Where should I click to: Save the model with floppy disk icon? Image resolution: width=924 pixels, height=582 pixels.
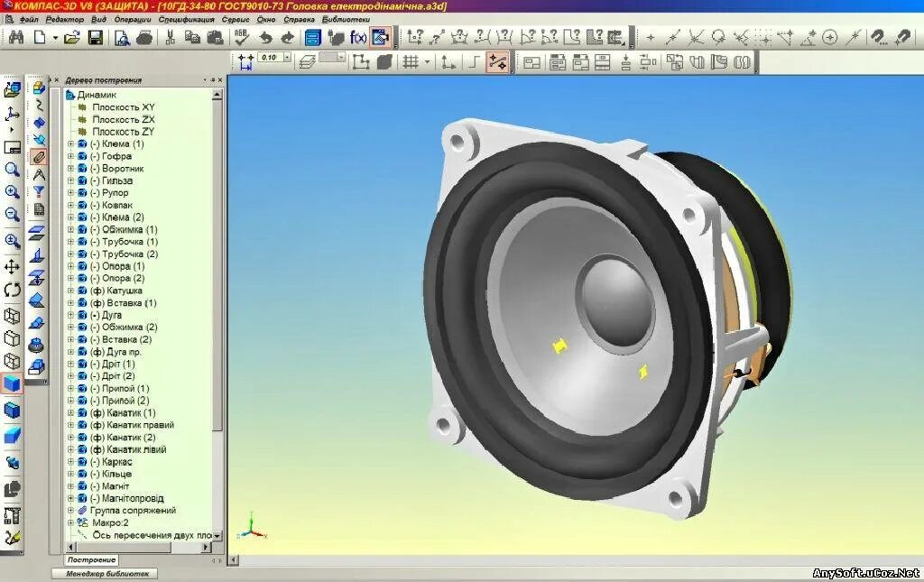pyautogui.click(x=95, y=38)
